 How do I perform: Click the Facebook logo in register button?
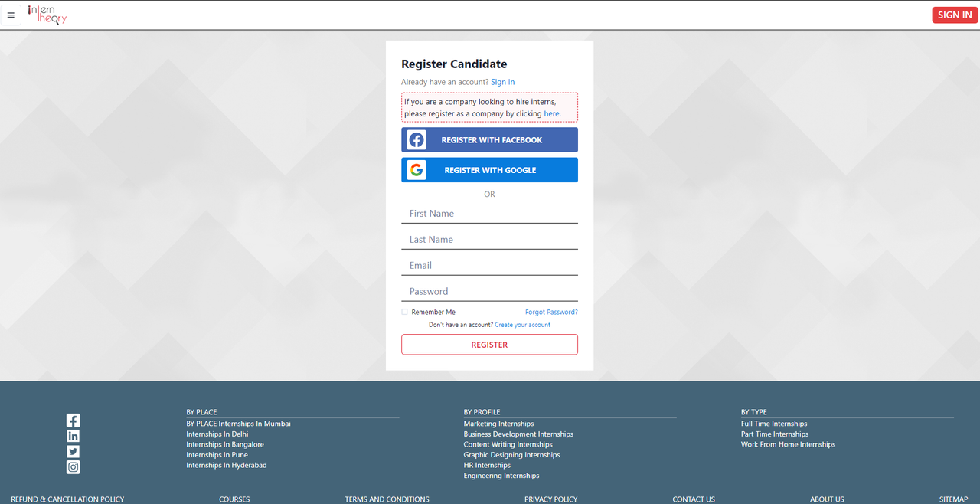[416, 140]
